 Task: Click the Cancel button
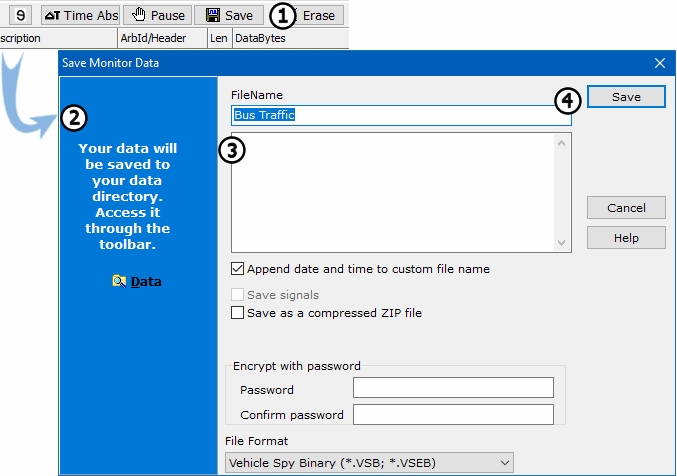click(x=626, y=208)
